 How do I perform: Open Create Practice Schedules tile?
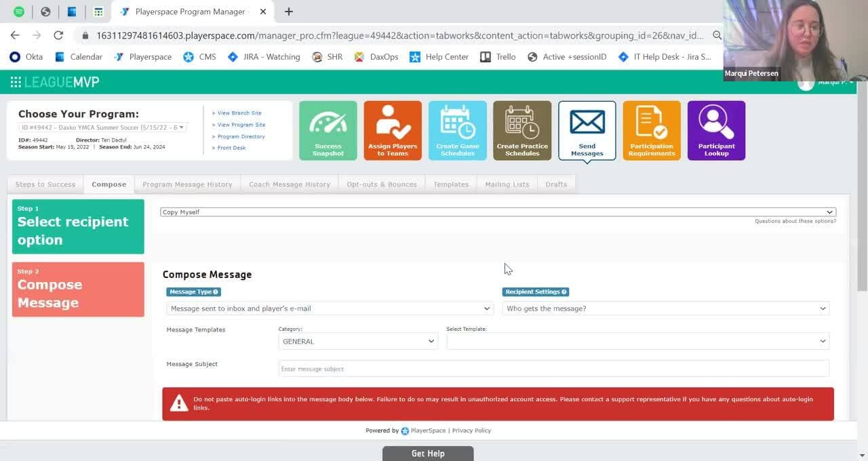522,130
